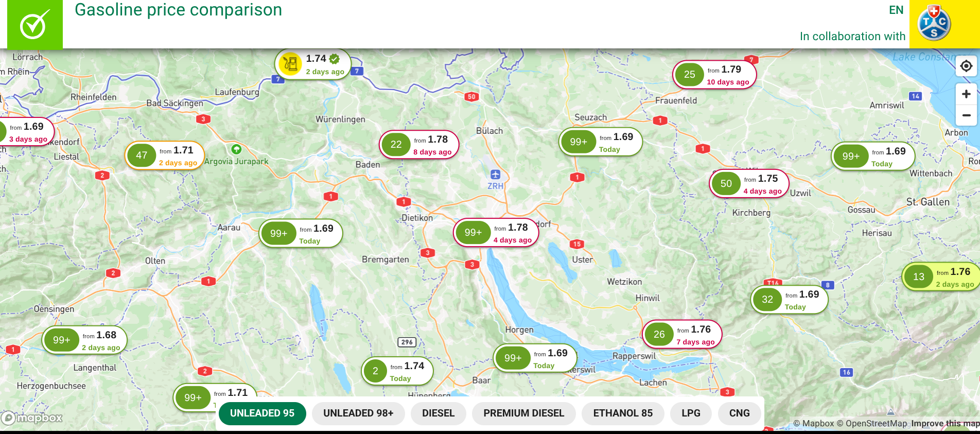Screen dimensions: 980x434
Task: Open the © Mapbox attribution link
Action: (813, 424)
